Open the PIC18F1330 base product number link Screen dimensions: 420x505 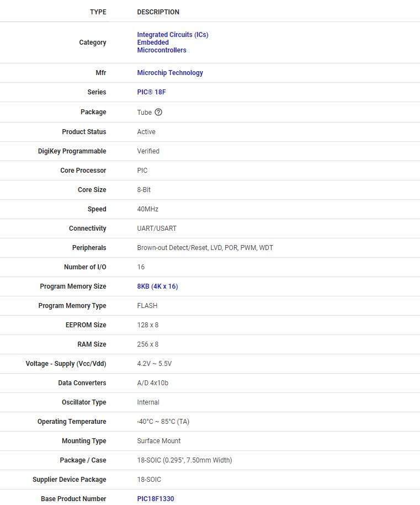coord(156,499)
